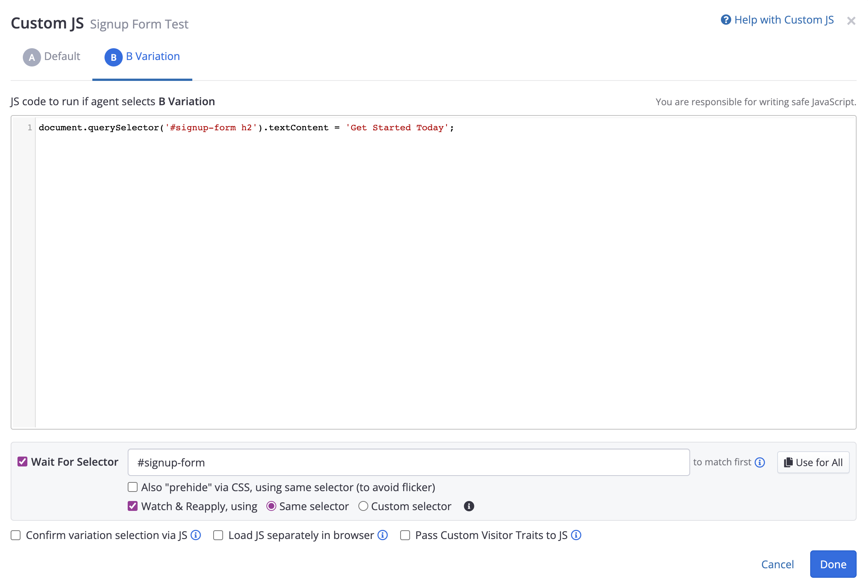Click the Use for All button
The width and height of the screenshot is (868, 588).
[813, 462]
